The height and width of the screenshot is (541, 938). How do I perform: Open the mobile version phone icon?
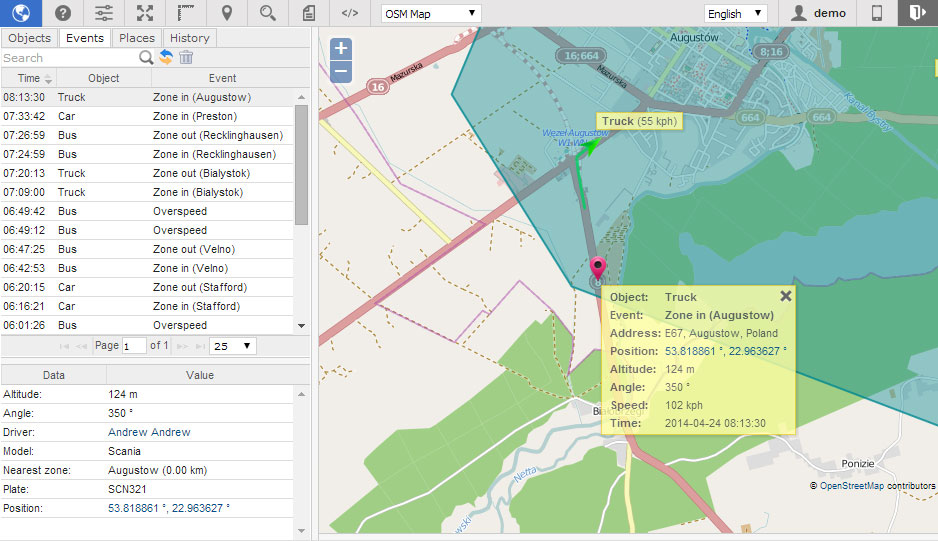click(877, 13)
